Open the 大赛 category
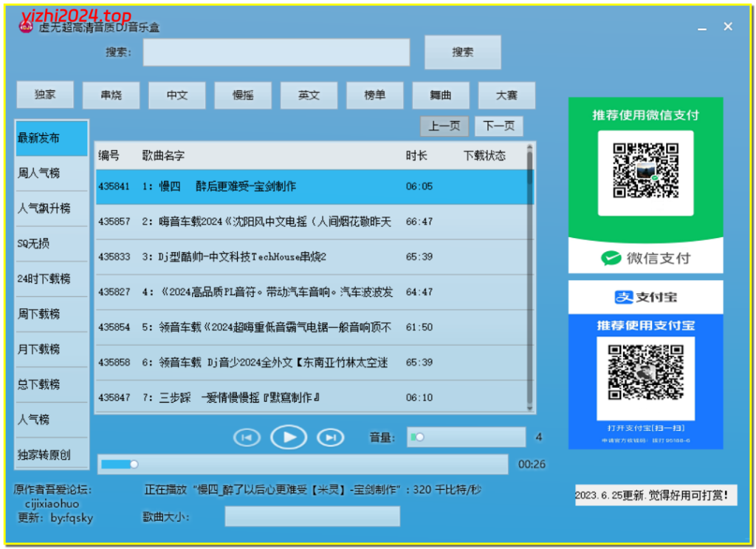 click(x=506, y=95)
